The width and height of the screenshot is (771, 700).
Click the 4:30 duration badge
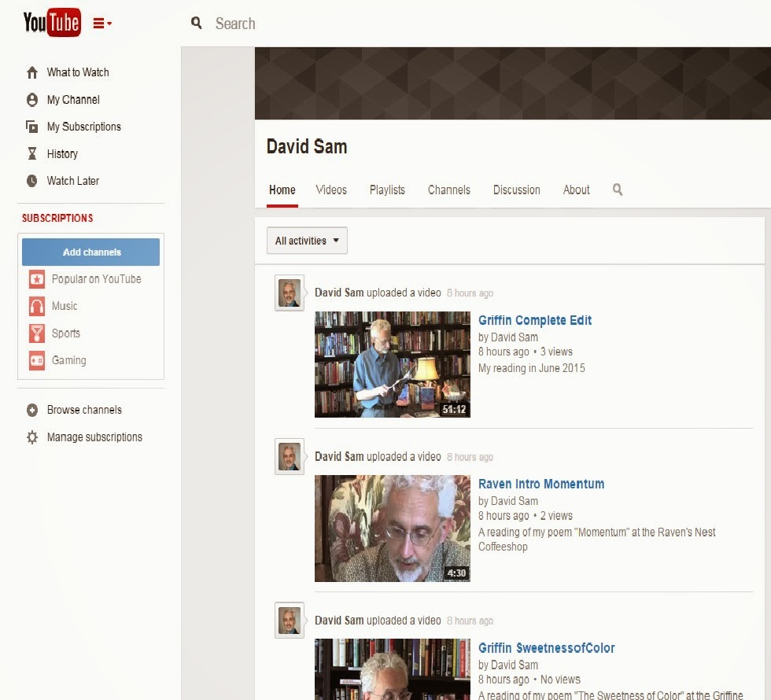[x=456, y=573]
